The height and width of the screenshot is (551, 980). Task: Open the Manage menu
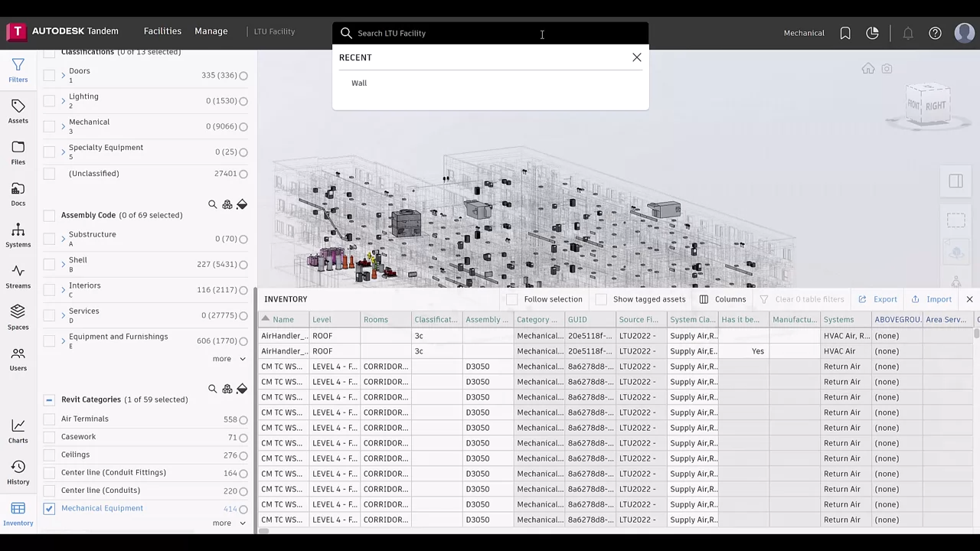click(x=211, y=31)
